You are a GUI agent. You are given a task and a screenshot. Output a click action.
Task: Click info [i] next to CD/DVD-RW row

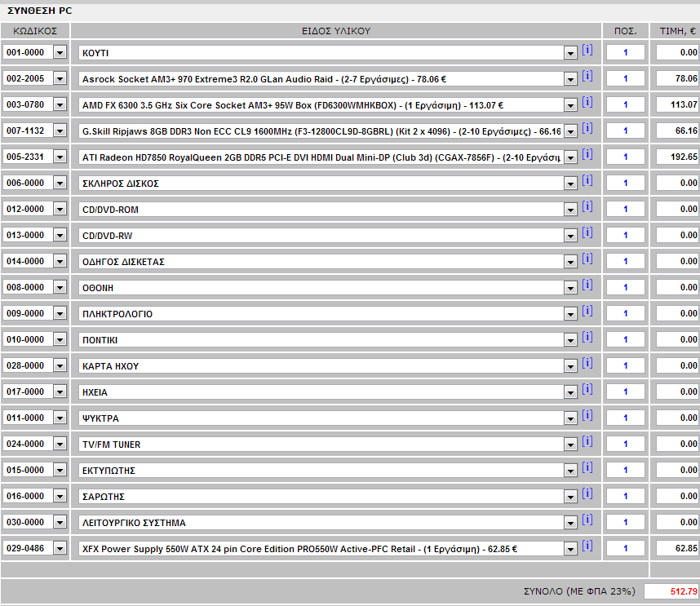coord(587,233)
